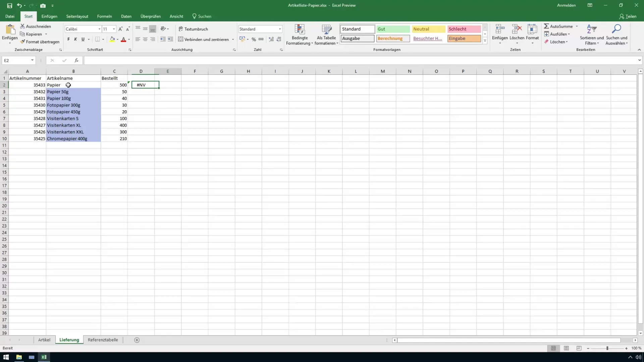Open the Artikel sheet tab
This screenshot has width=644, height=362.
[x=44, y=340]
